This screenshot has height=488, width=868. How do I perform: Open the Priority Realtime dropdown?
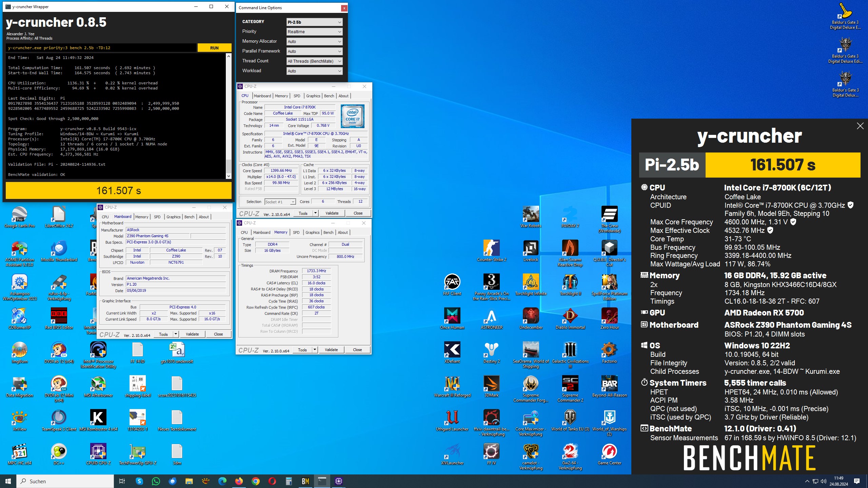tap(314, 32)
